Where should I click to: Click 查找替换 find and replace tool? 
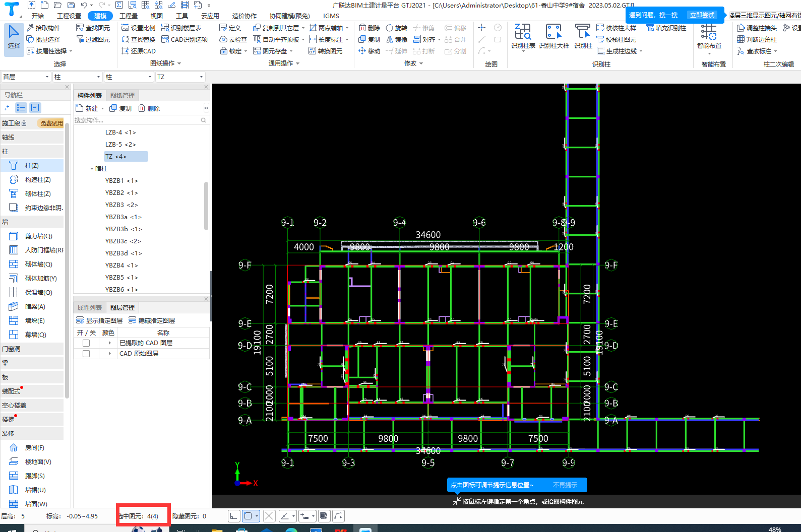(138, 39)
